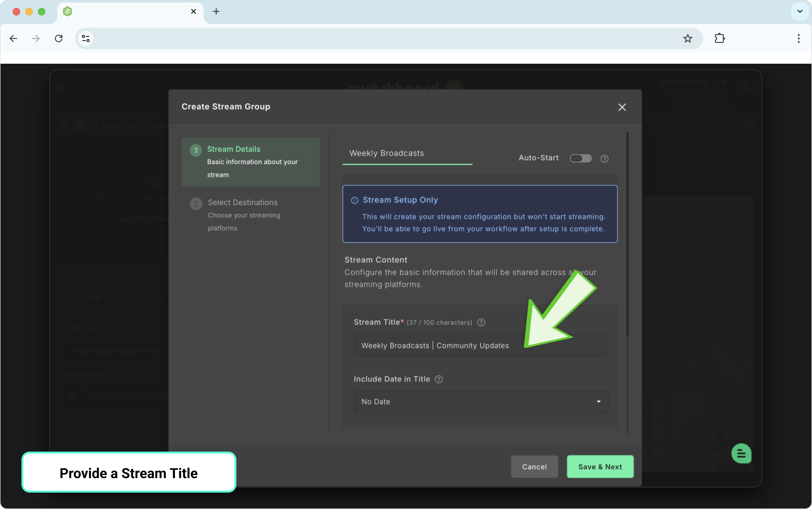Open the browser extensions puzzle icon

720,38
